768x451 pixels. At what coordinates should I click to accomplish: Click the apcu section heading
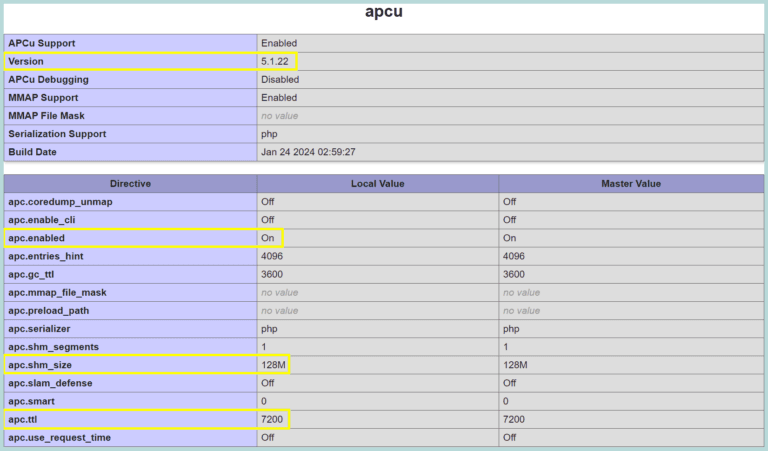(x=384, y=11)
